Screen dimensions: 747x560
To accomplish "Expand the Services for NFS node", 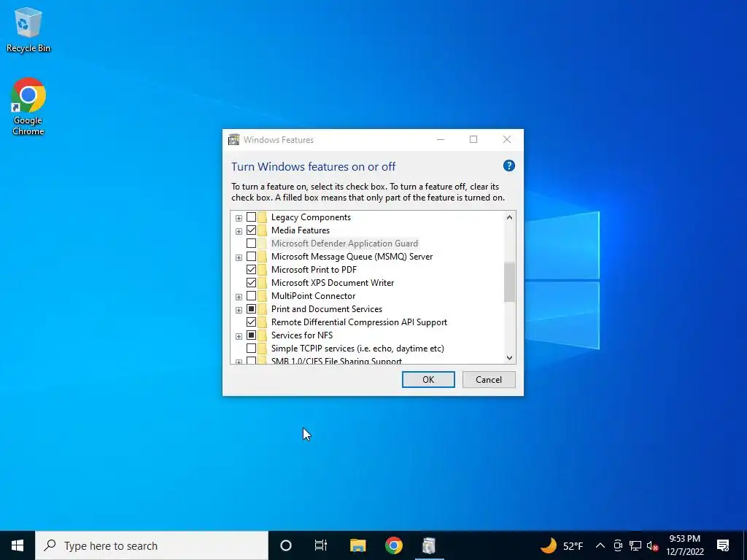I will click(x=239, y=336).
